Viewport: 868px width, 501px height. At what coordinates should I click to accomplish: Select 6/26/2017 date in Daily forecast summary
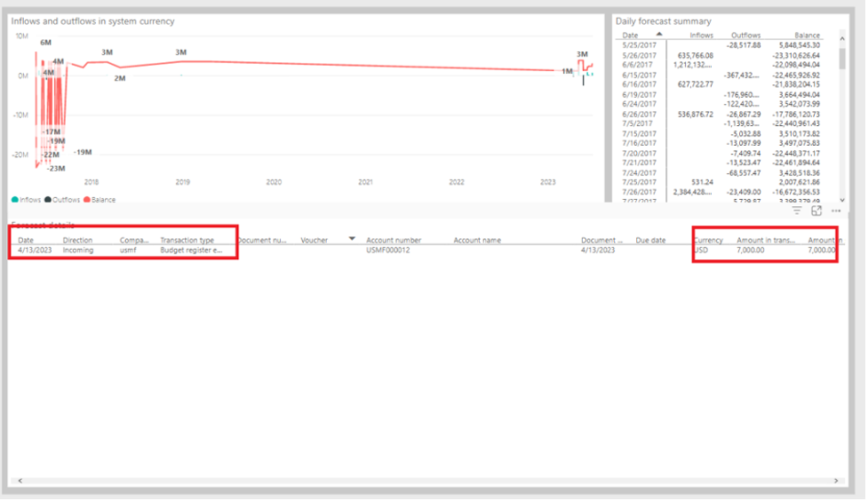coord(640,114)
